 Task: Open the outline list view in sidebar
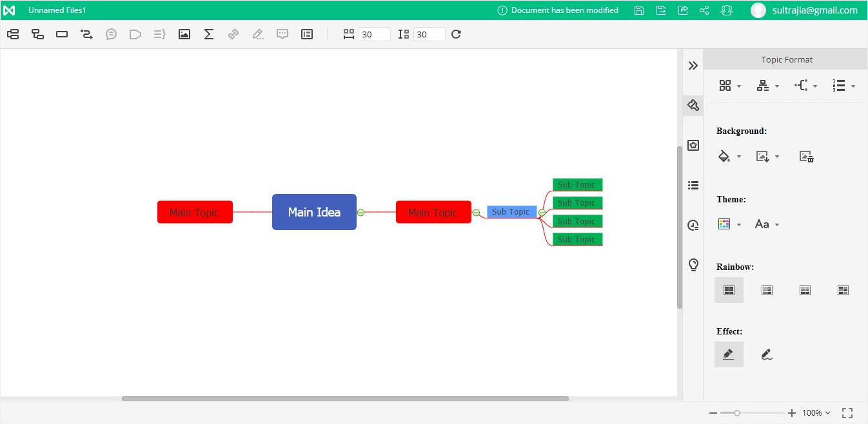point(693,185)
